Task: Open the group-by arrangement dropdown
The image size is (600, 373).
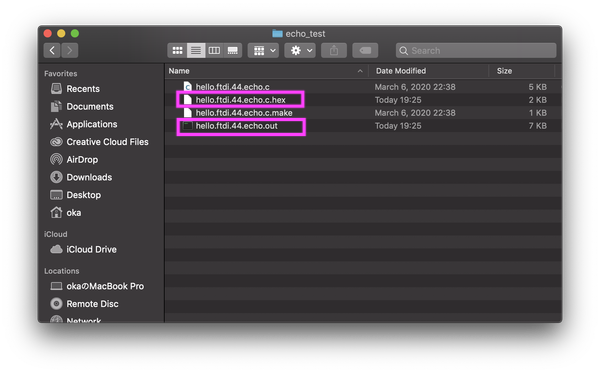Action: (x=263, y=50)
